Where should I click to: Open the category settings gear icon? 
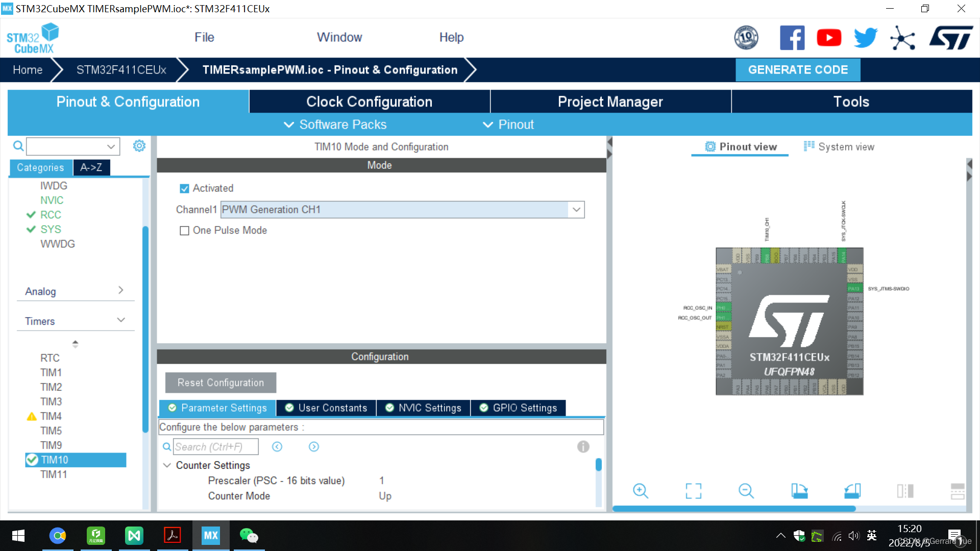139,146
